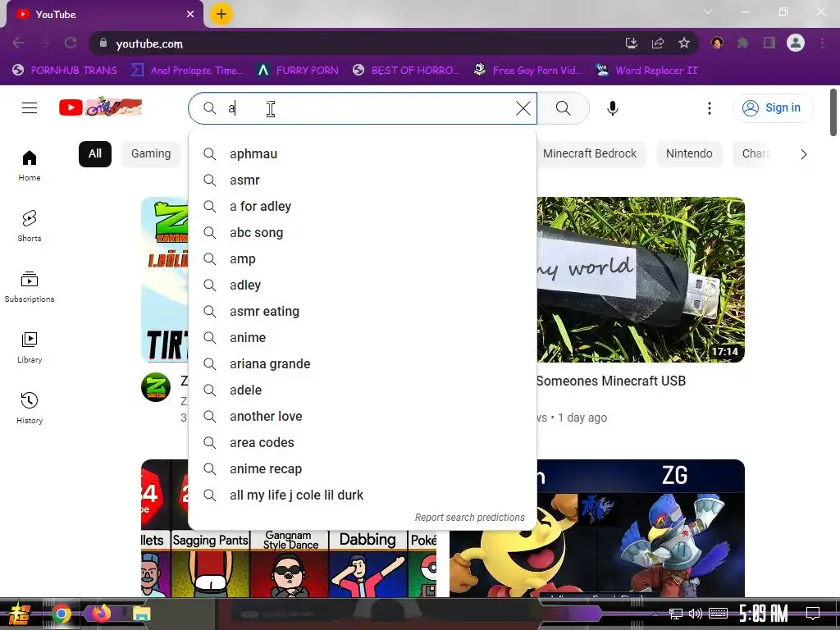Viewport: 840px width, 630px height.
Task: Open the Chrome profile avatar
Action: (796, 43)
